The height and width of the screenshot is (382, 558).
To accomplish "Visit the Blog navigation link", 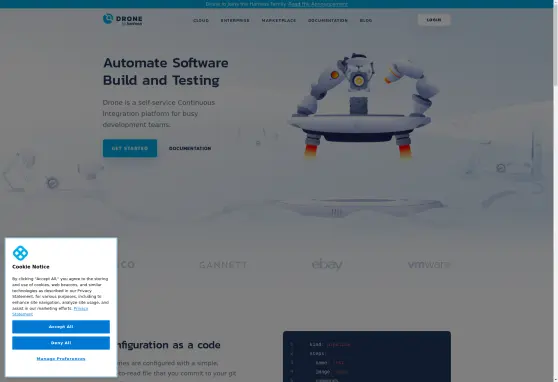I will (366, 21).
